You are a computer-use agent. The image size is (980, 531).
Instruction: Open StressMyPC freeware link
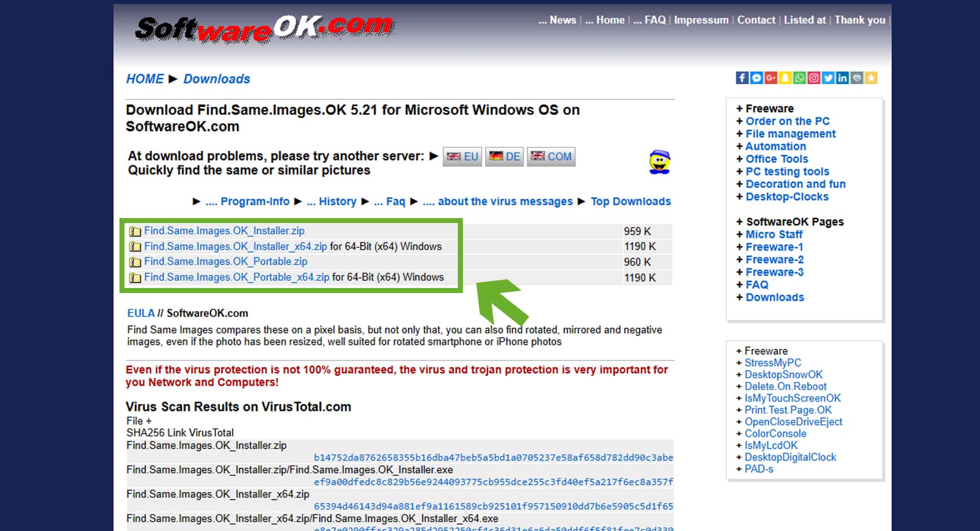[x=773, y=363]
